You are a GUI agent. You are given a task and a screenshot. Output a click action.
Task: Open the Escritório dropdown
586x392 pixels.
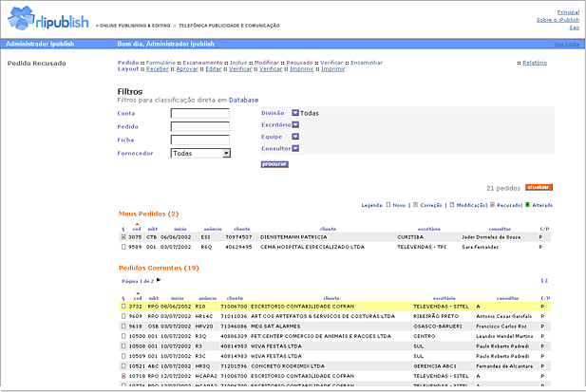pos(295,124)
